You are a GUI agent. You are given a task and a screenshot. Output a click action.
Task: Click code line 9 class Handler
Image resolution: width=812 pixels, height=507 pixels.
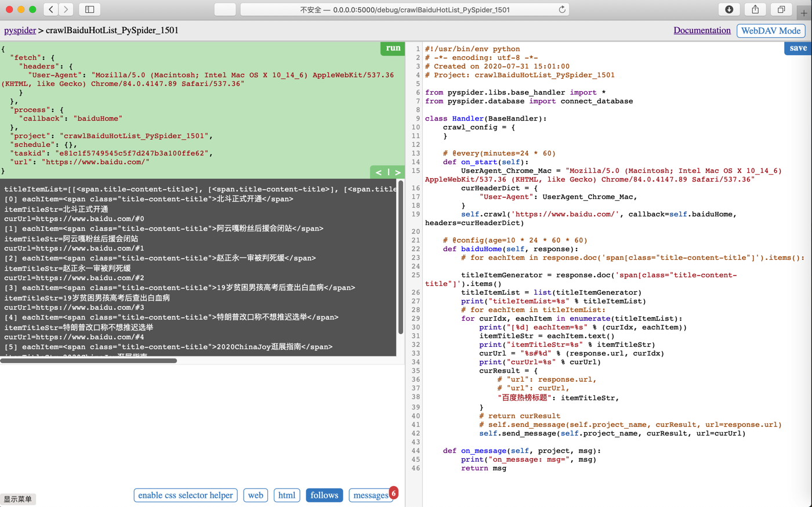pyautogui.click(x=485, y=118)
